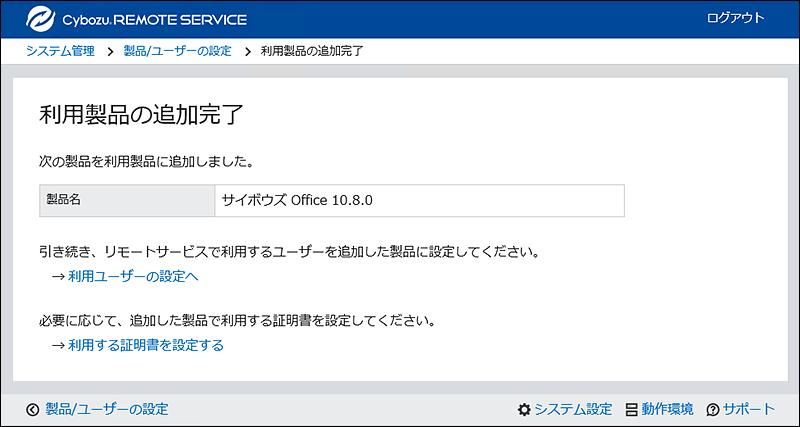Open 製品/ユーザーの設定 in the breadcrumb
Screen dimensions: 800x427
(178, 51)
